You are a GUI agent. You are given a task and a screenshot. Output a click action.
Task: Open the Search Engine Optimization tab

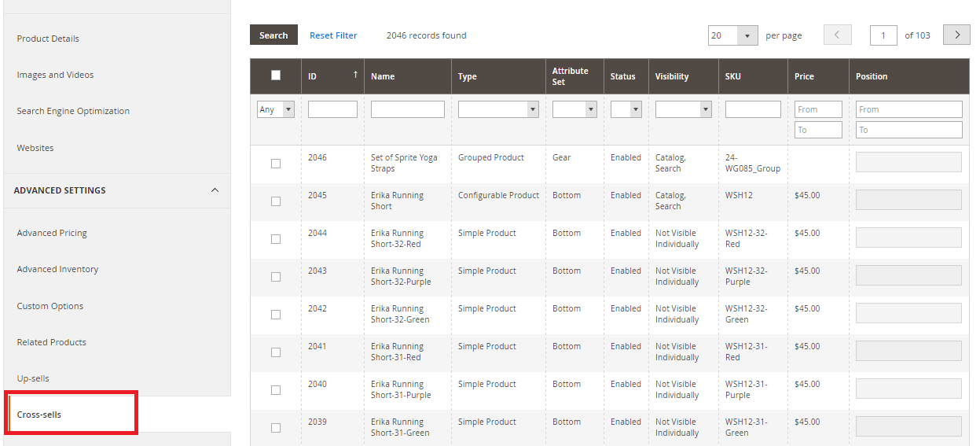click(73, 111)
